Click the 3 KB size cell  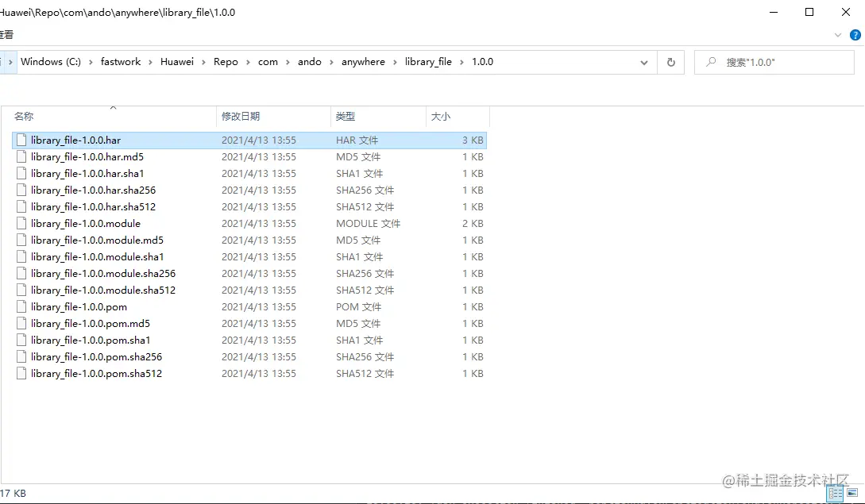(x=473, y=140)
